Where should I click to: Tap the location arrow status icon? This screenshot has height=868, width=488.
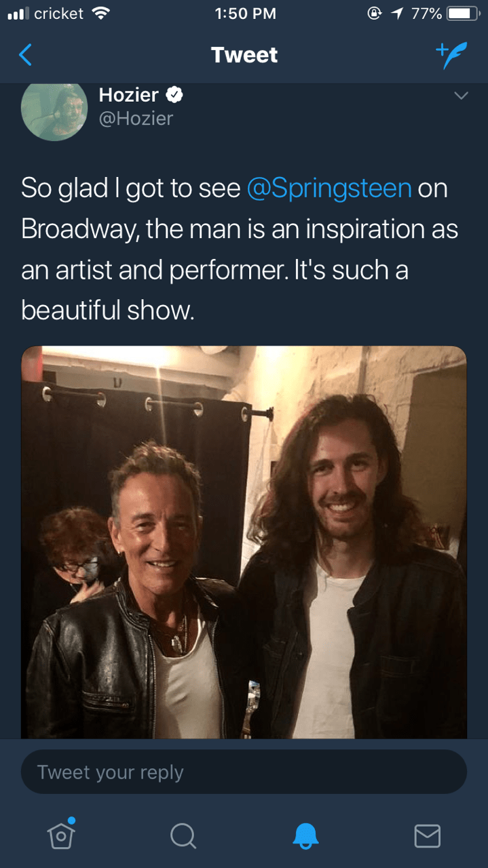396,14
